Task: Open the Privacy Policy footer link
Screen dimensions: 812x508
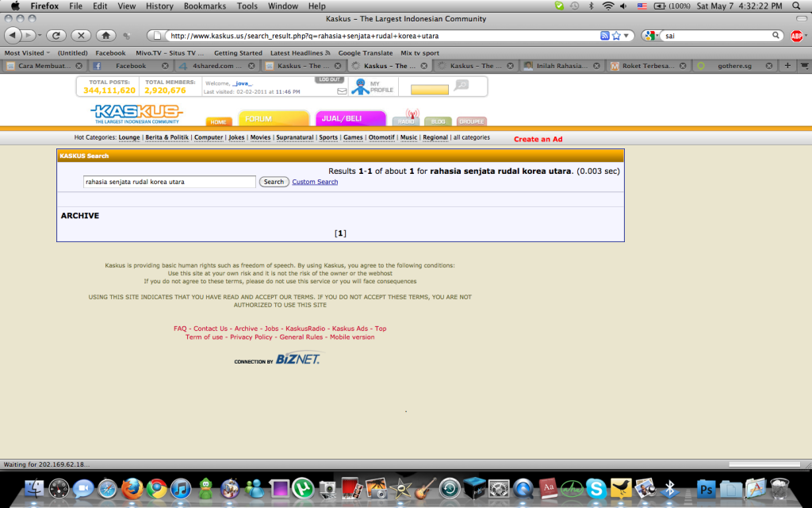Action: click(251, 337)
